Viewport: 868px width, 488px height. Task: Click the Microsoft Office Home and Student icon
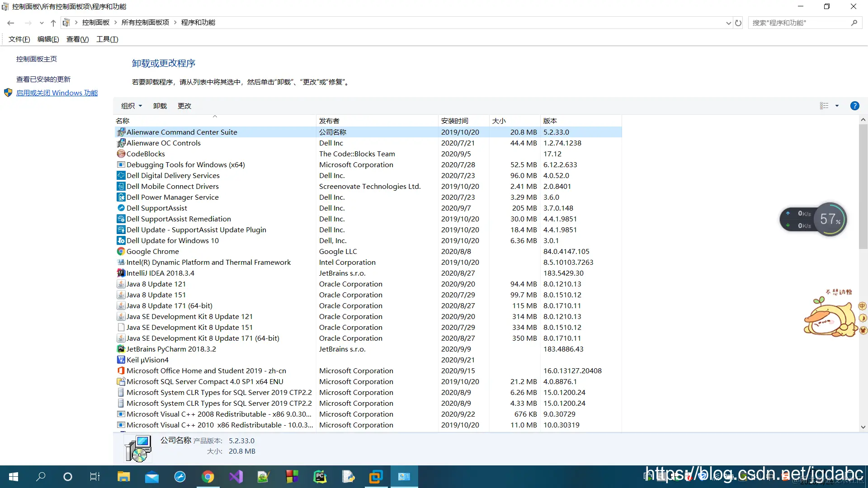pos(121,371)
